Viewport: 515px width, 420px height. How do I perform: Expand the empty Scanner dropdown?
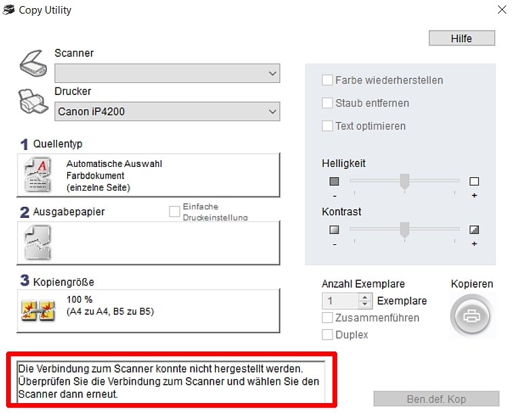click(x=167, y=73)
